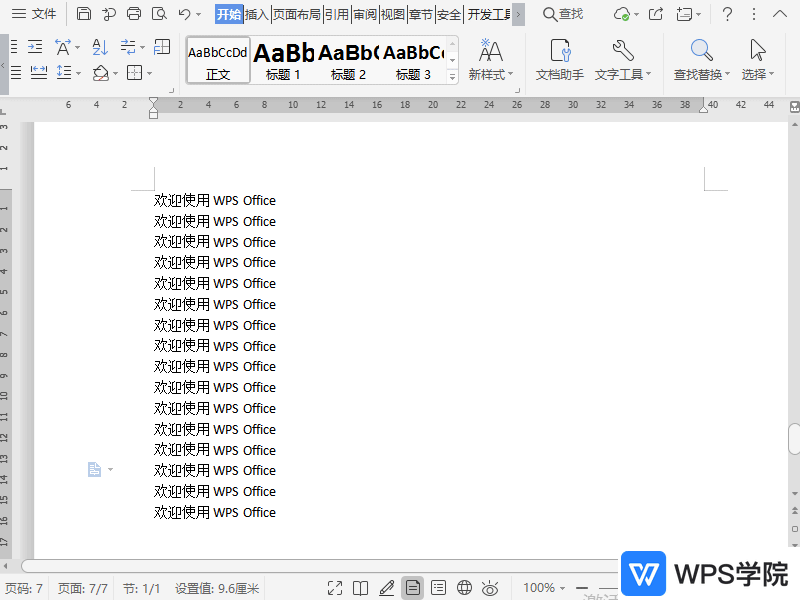The height and width of the screenshot is (600, 800).
Task: Apply the 标题 1 style
Action: pos(283,60)
